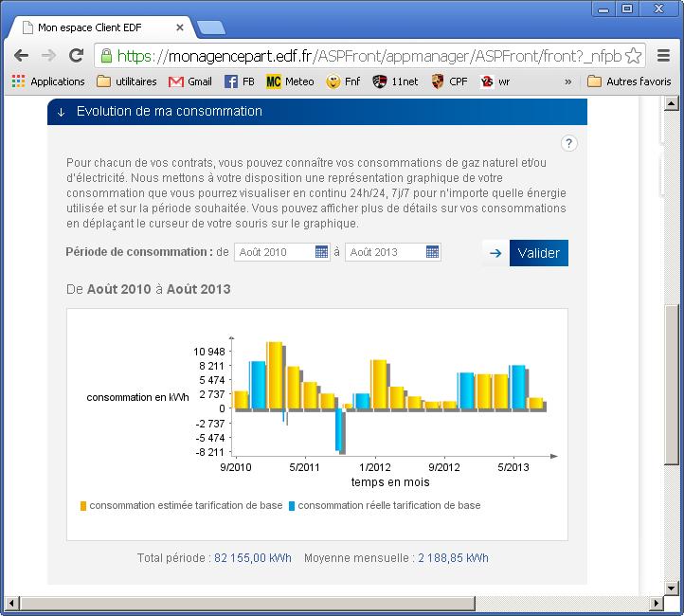The width and height of the screenshot is (684, 616).
Task: Open the Autres favoris folder
Action: [629, 82]
